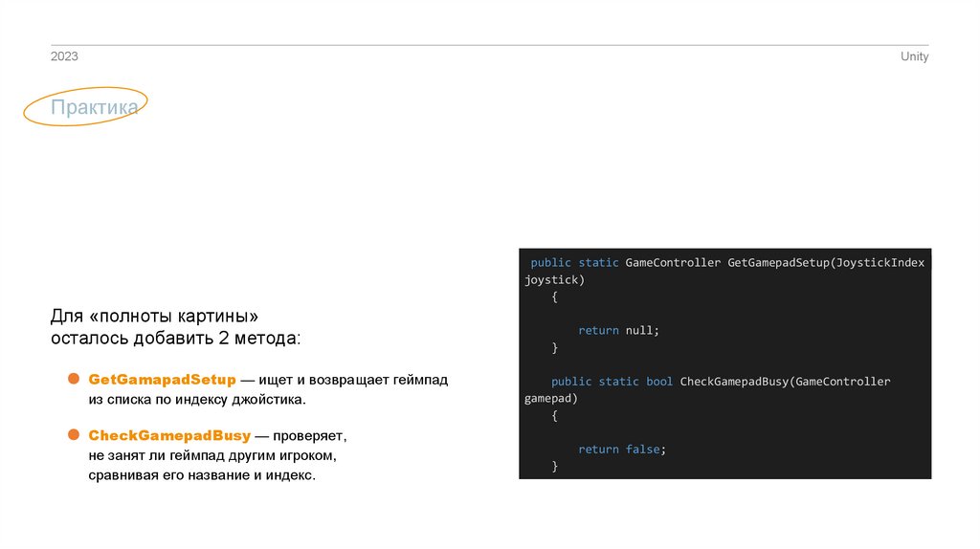Select the "return false;" code line
This screenshot has height=549, width=980.
point(621,450)
